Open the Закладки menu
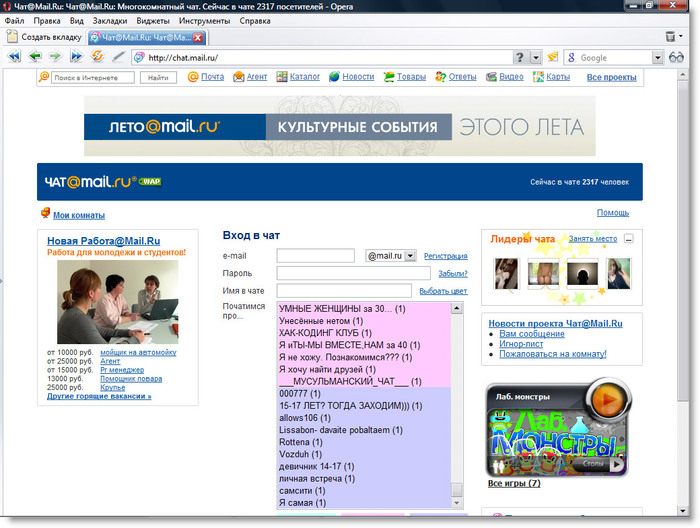 click(109, 20)
